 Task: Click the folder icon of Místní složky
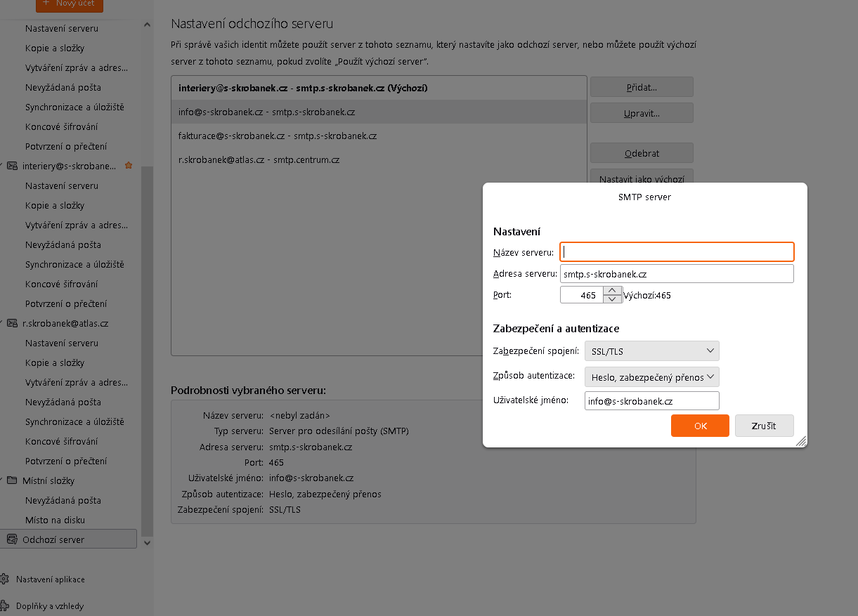point(12,480)
